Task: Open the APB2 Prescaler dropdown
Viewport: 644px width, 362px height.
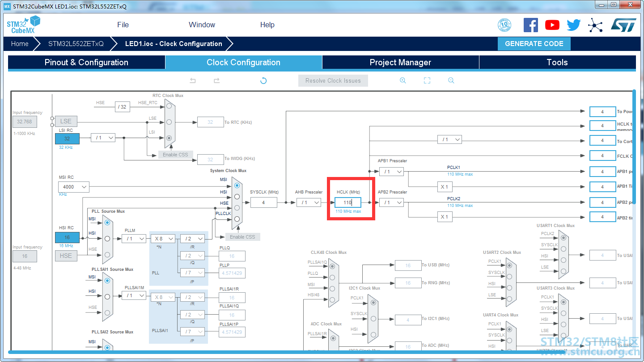Action: (x=391, y=202)
